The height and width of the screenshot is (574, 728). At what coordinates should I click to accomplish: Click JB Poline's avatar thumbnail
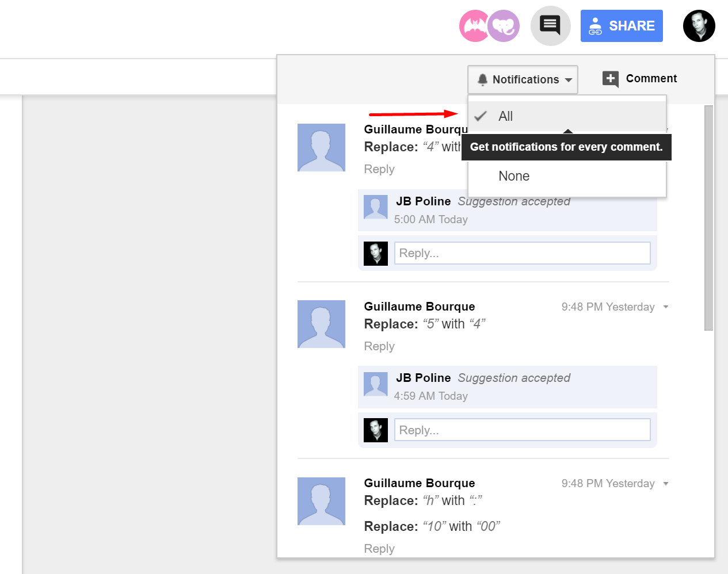point(375,207)
